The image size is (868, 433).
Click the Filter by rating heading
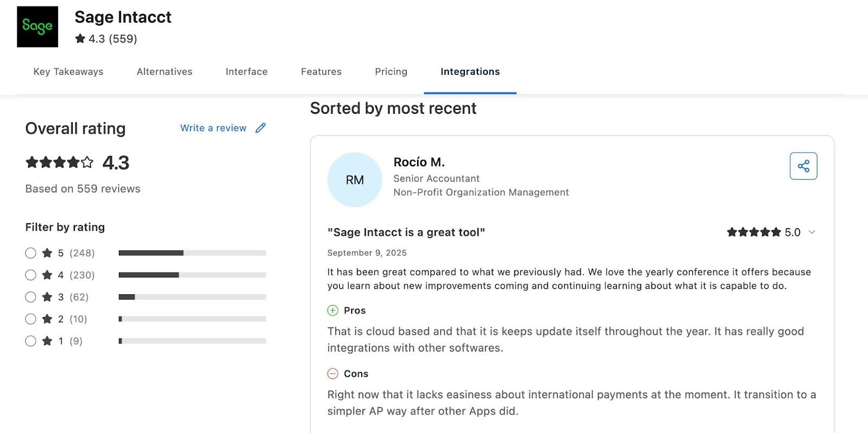point(65,227)
